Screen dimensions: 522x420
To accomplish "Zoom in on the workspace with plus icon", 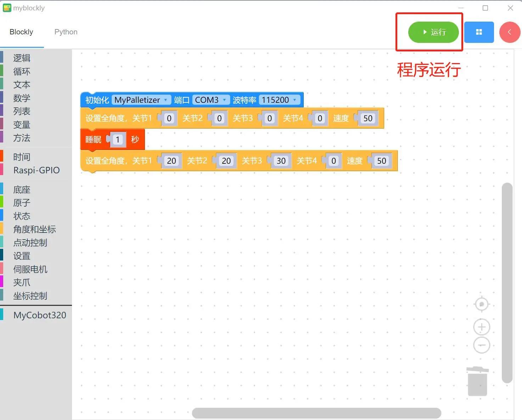I will pyautogui.click(x=481, y=327).
